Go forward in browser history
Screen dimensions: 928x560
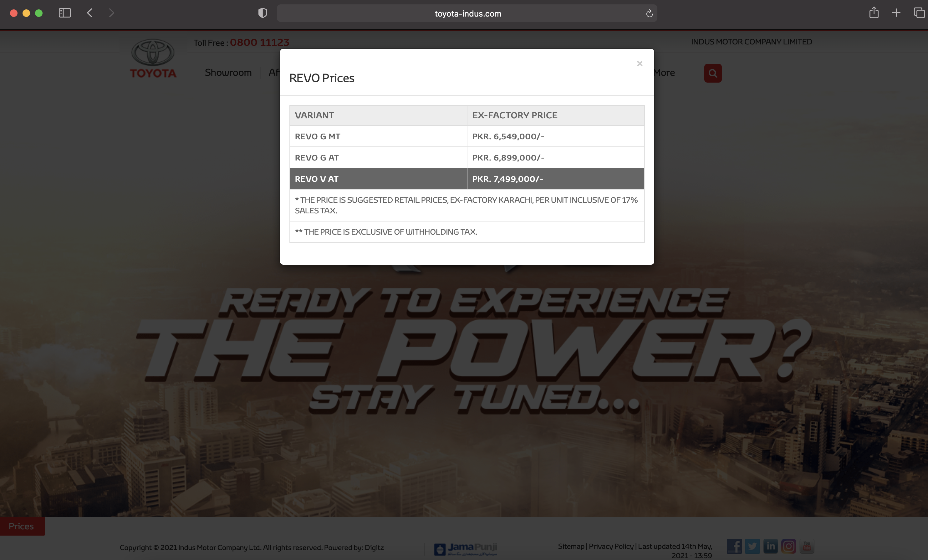tap(111, 13)
